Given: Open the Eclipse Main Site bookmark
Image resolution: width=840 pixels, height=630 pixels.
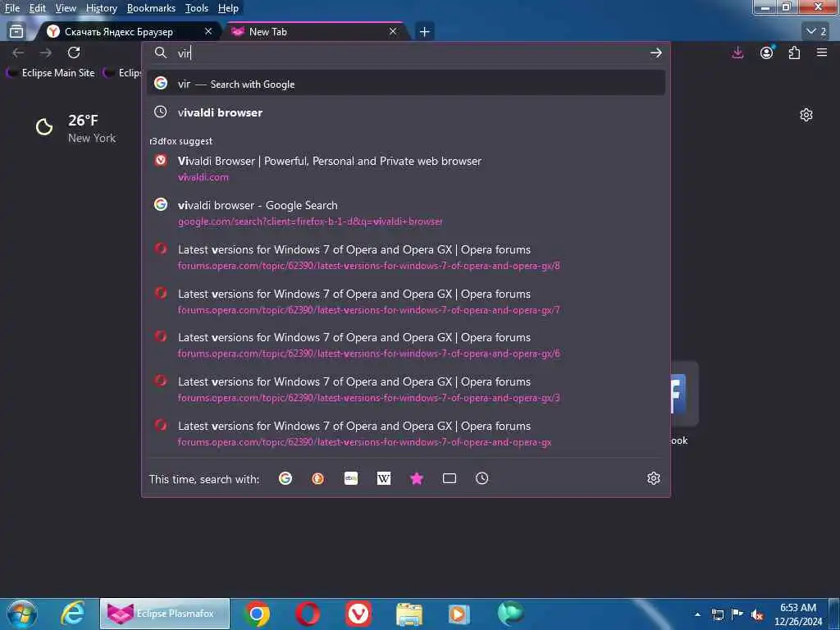Looking at the screenshot, I should coord(51,73).
